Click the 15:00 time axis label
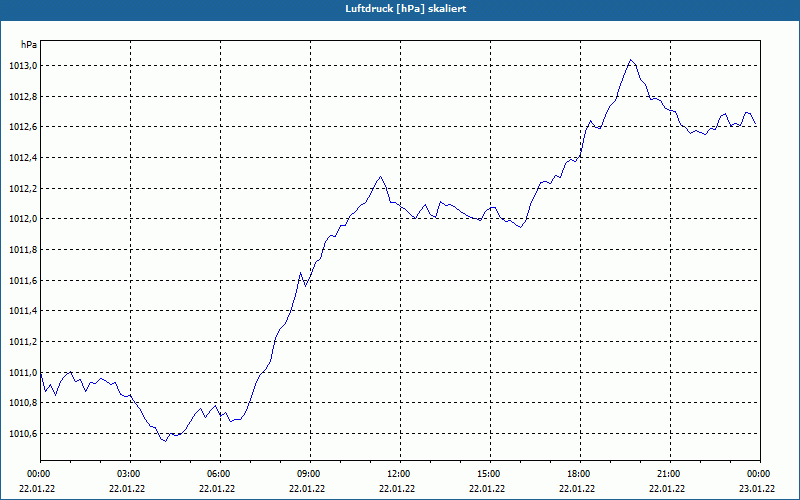Viewport: 800px width, 500px height. pos(490,474)
